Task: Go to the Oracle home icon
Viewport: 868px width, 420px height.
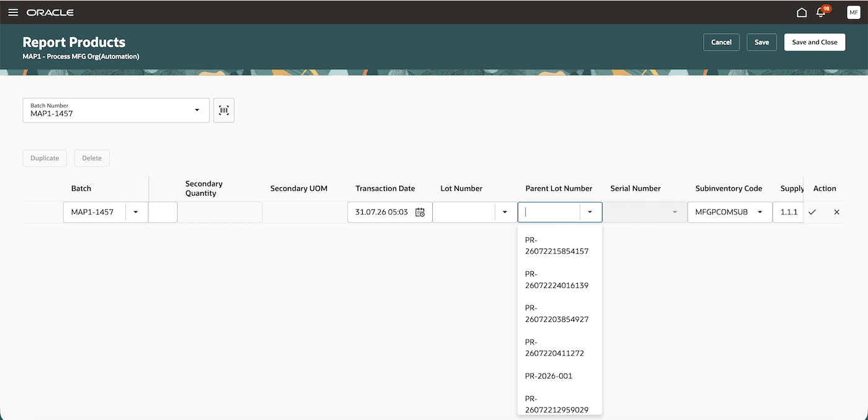Action: (x=802, y=12)
